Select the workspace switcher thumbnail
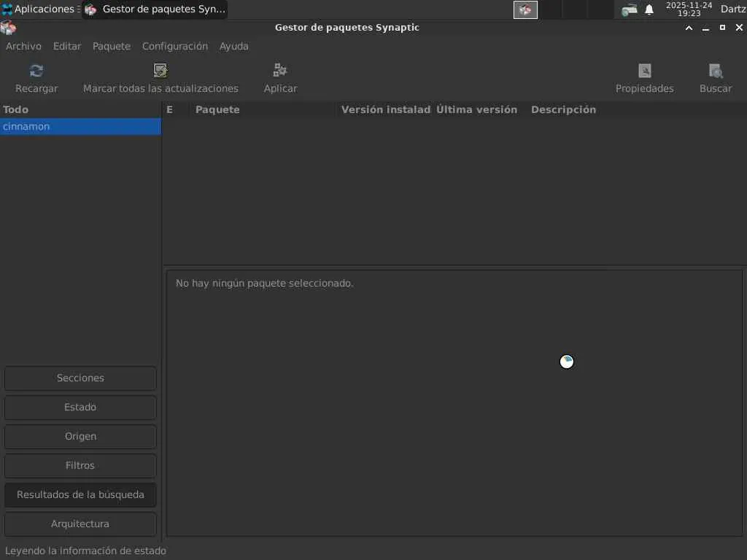 (525, 9)
